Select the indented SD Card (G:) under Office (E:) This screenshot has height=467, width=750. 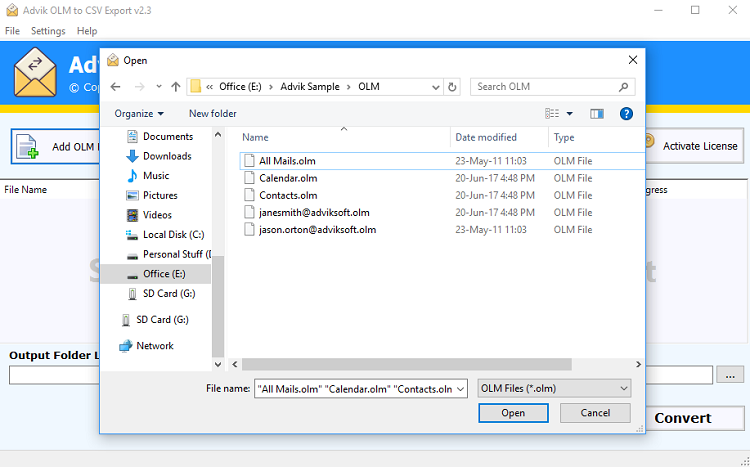(x=169, y=293)
